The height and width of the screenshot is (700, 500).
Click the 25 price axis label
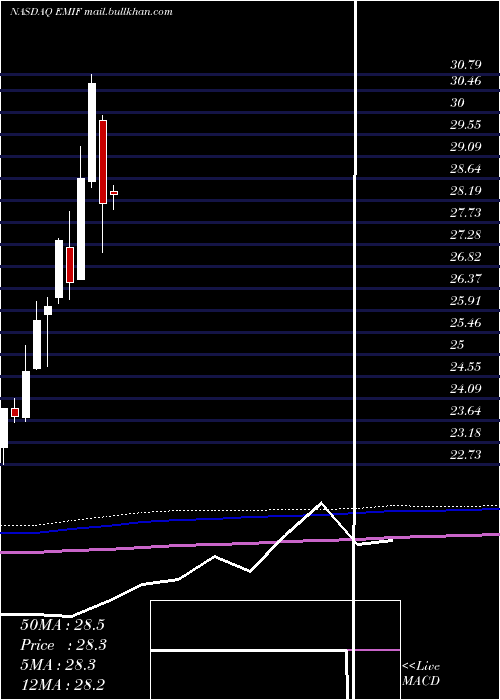[457, 345]
